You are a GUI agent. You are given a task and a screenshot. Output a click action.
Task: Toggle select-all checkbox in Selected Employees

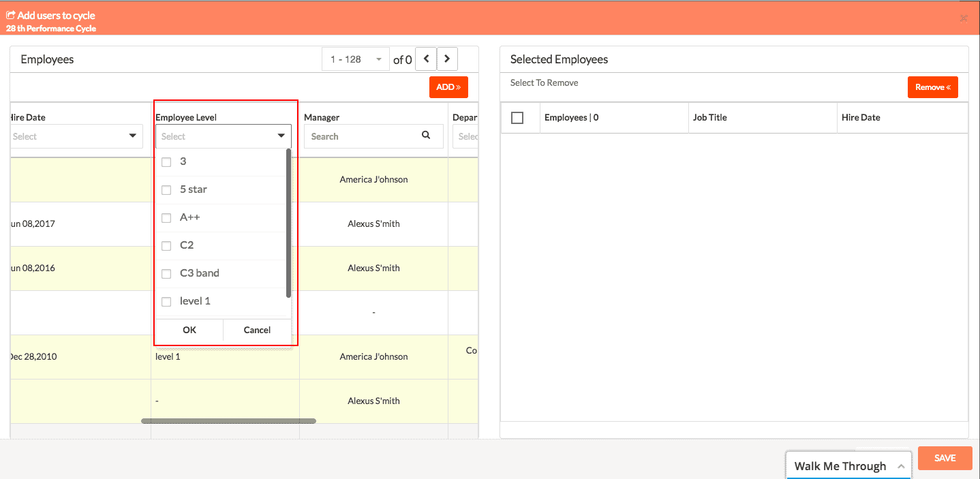tap(517, 118)
